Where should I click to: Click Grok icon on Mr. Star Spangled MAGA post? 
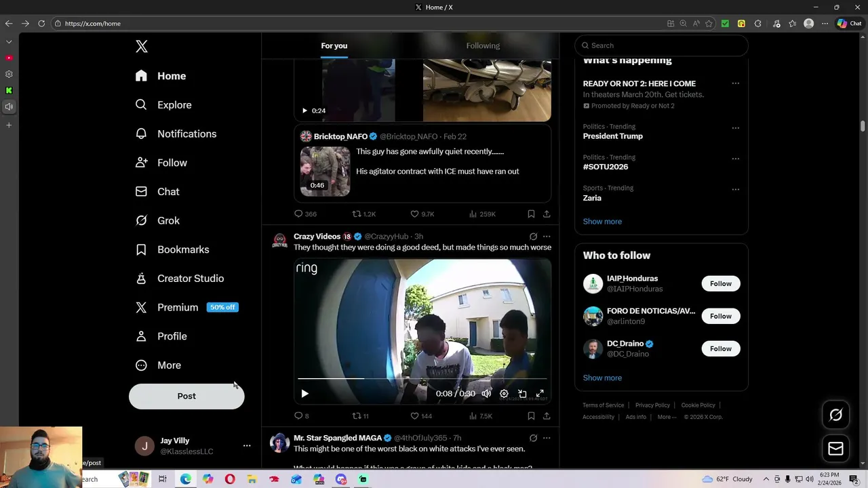point(533,439)
